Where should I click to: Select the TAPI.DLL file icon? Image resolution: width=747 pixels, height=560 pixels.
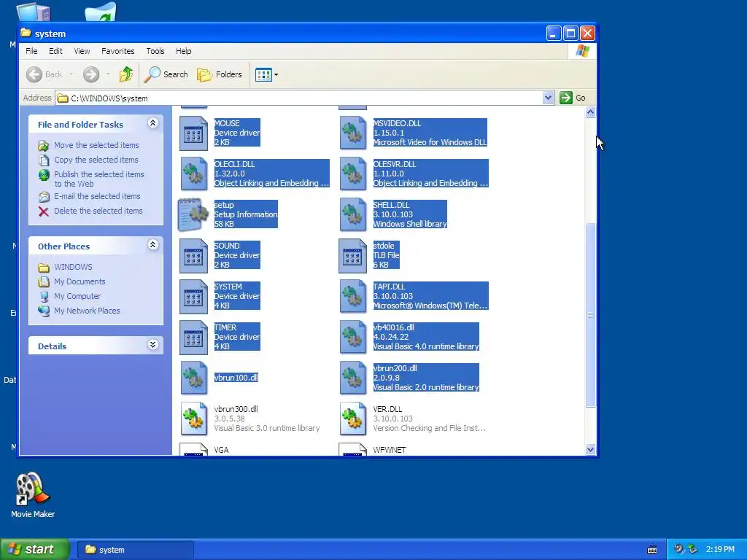353,297
